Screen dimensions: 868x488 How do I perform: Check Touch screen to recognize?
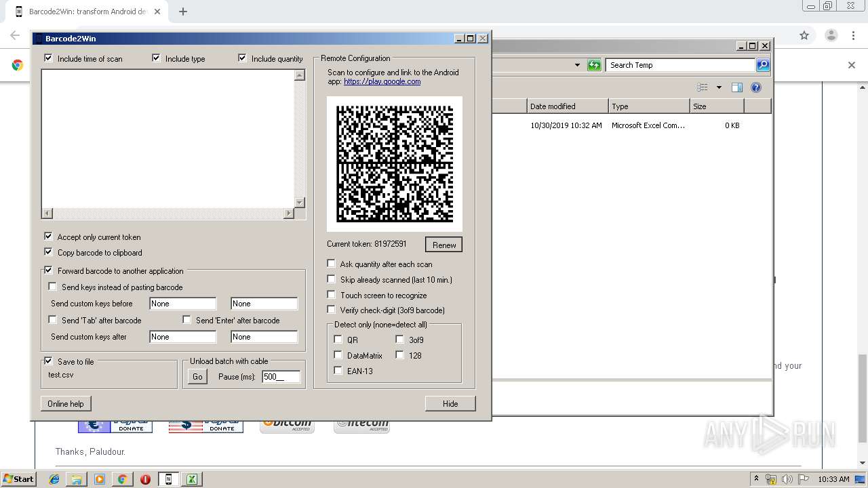click(x=331, y=295)
